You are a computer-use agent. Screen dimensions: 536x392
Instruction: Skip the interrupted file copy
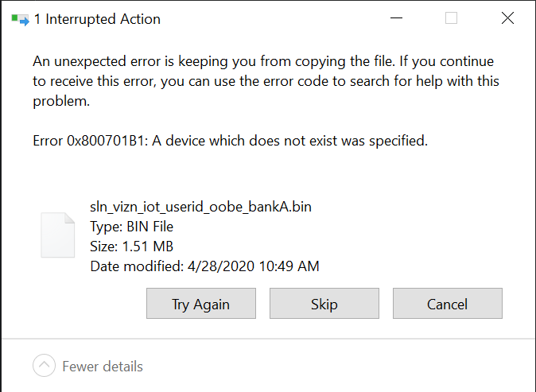[x=324, y=304]
